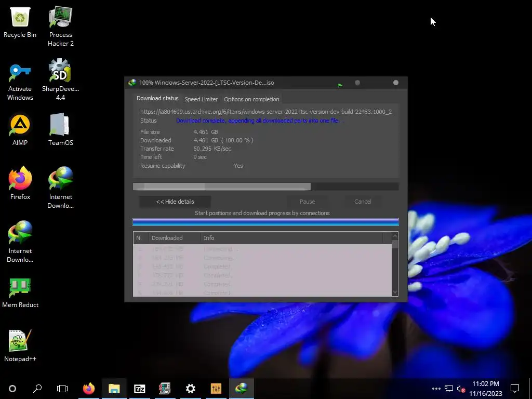532x399 pixels.
Task: Click the File size value 4.461 GB
Action: (x=206, y=131)
